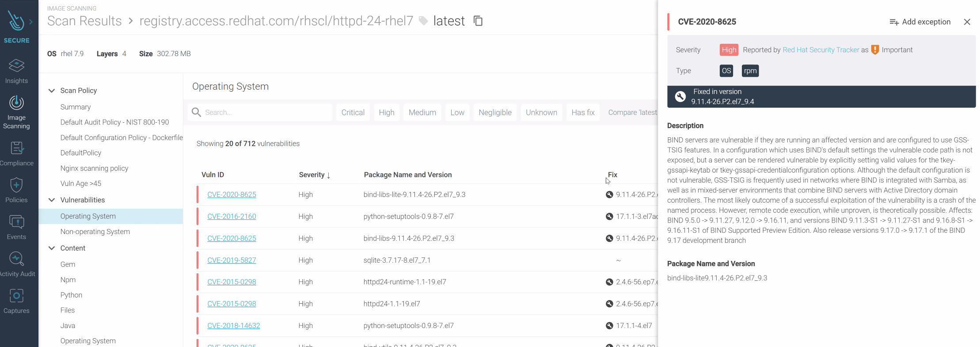
Task: Toggle the Critical severity filter
Action: click(353, 113)
